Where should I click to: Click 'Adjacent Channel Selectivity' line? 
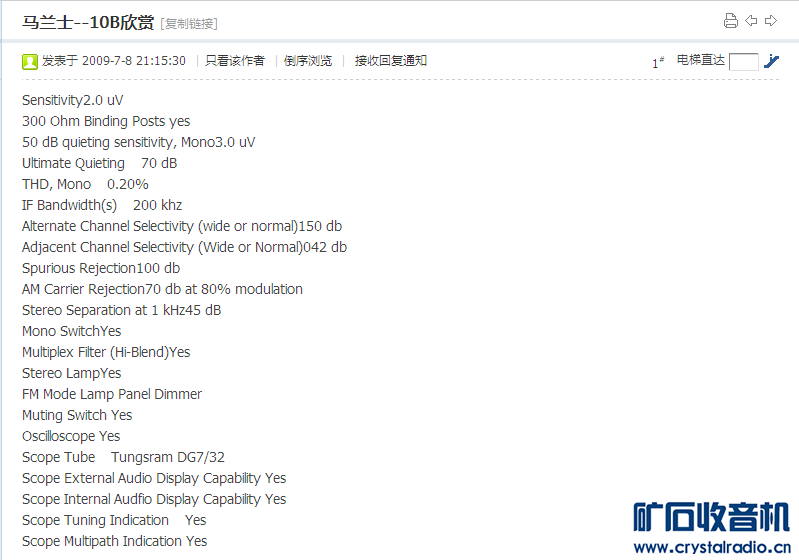coord(184,247)
